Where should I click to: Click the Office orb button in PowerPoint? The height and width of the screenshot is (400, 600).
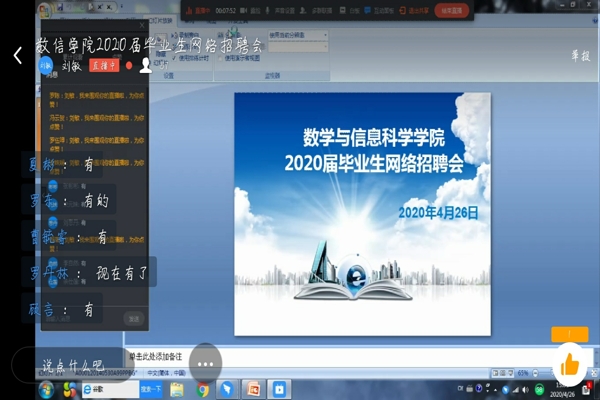tap(44, 9)
